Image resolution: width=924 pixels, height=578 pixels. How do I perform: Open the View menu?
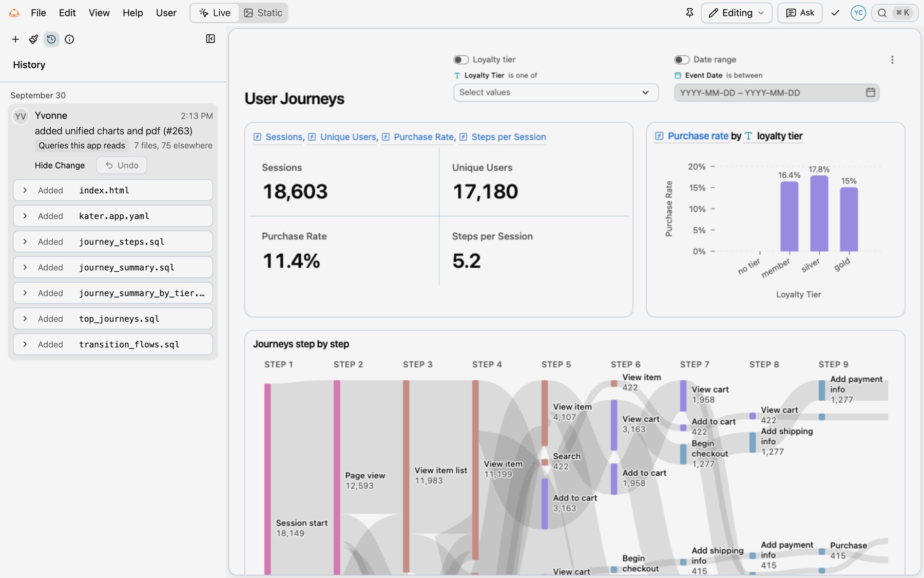click(99, 13)
